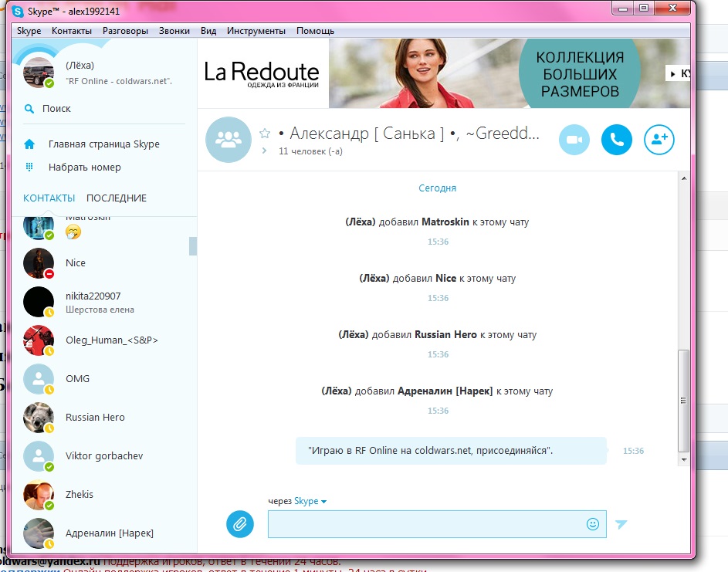Click the contact list scrollbar thumb

pos(193,246)
